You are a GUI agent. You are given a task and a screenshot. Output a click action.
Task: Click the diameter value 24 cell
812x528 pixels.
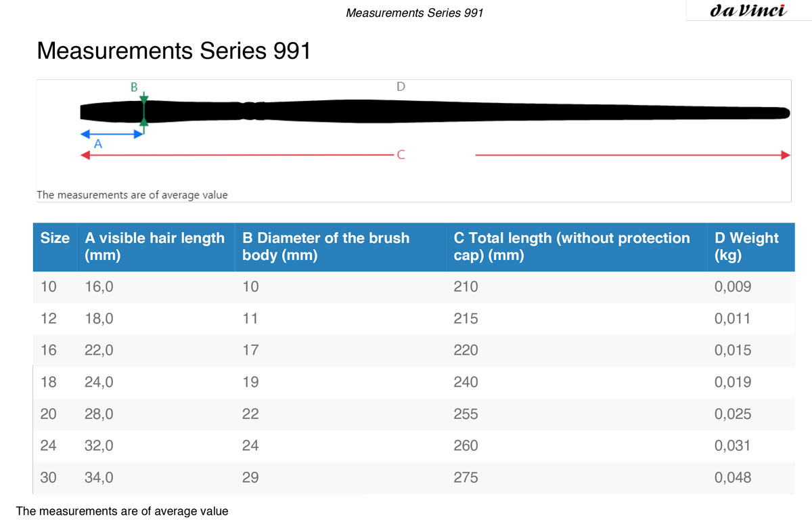pos(250,445)
